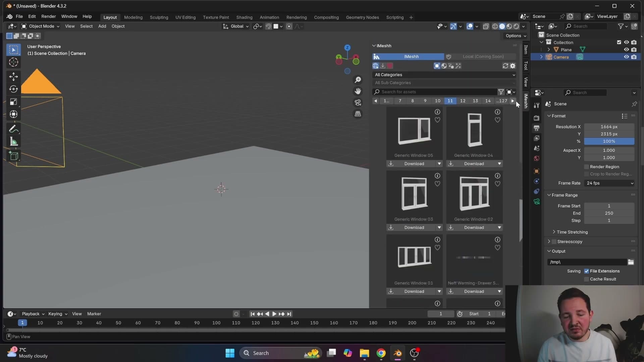The width and height of the screenshot is (644, 362).
Task: Open the Global transform orientation dropdown
Action: [x=236, y=26]
